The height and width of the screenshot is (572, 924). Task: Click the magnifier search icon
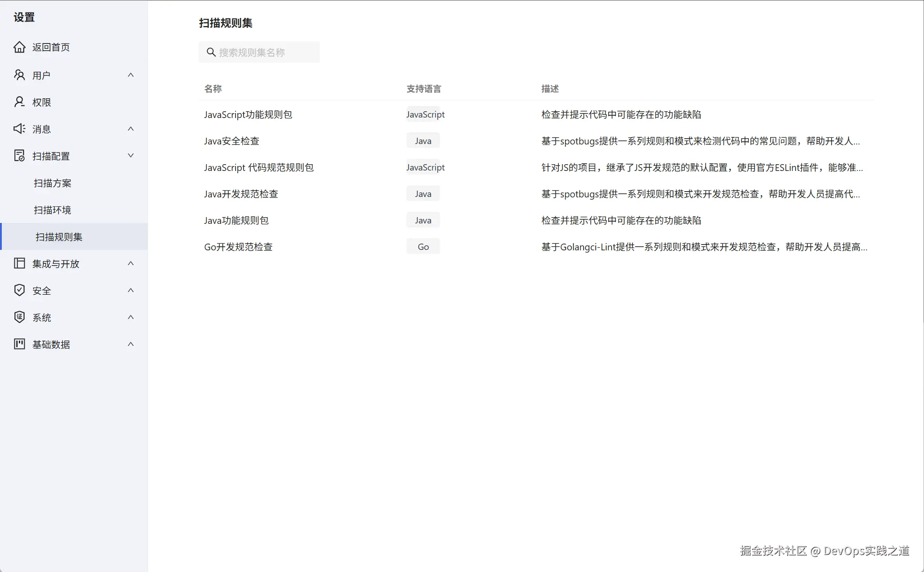(x=211, y=52)
